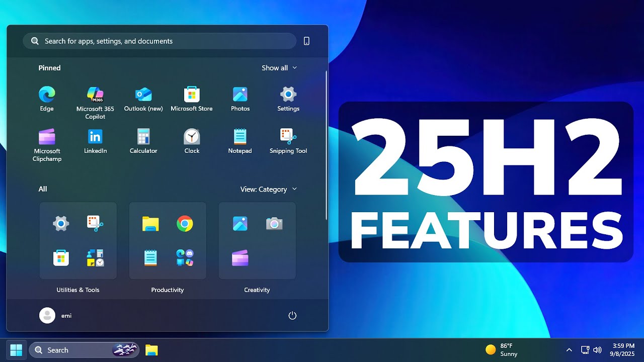The height and width of the screenshot is (362, 644).
Task: Open Microsoft Store in Utilities & Tools folder
Action: [x=61, y=258]
